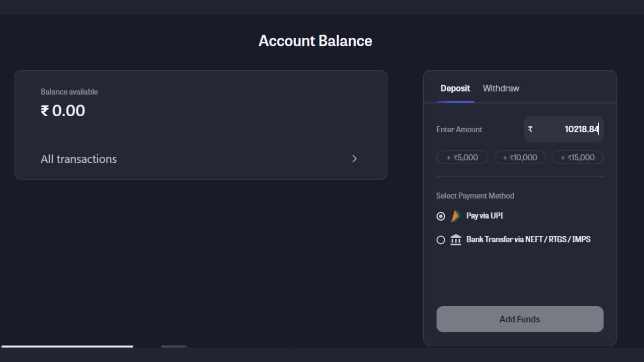644x362 pixels.
Task: Add ₹10,000 using the quick amount chip
Action: coord(520,157)
